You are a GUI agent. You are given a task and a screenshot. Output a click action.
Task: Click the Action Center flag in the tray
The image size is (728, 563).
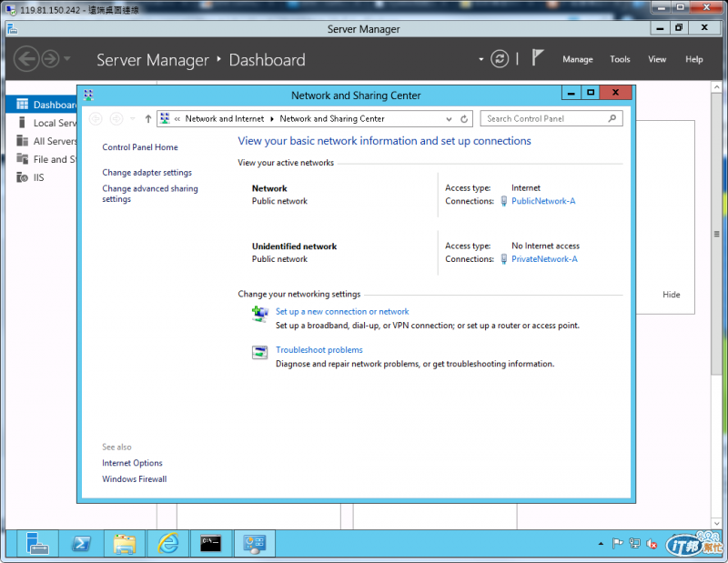coord(618,544)
